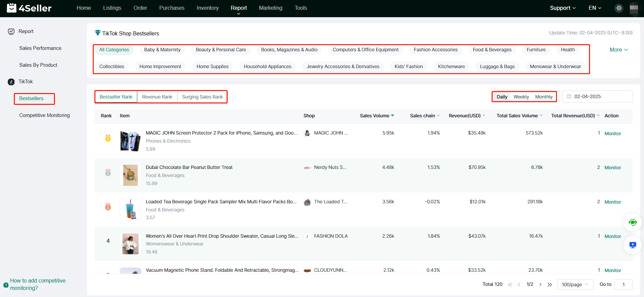The width and height of the screenshot is (644, 297).
Task: Filter by Luggage & Bags category
Action: (x=497, y=66)
